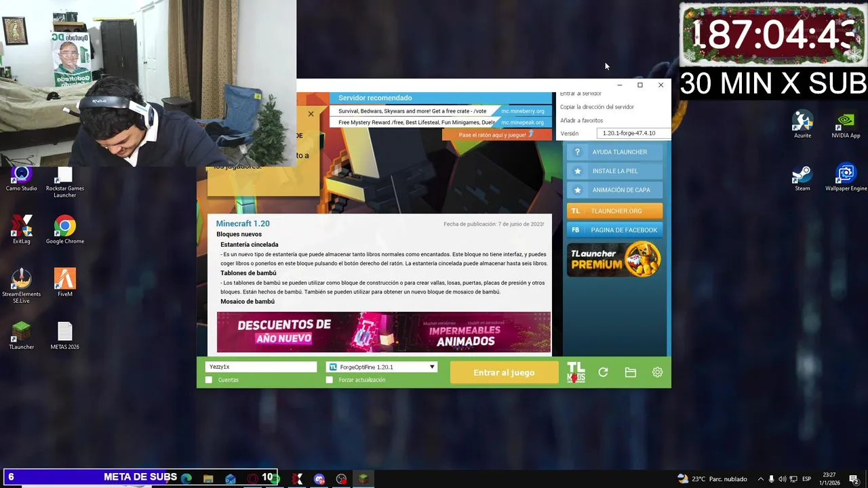Click the Entrar al juego button
This screenshot has width=868, height=488.
tap(504, 372)
